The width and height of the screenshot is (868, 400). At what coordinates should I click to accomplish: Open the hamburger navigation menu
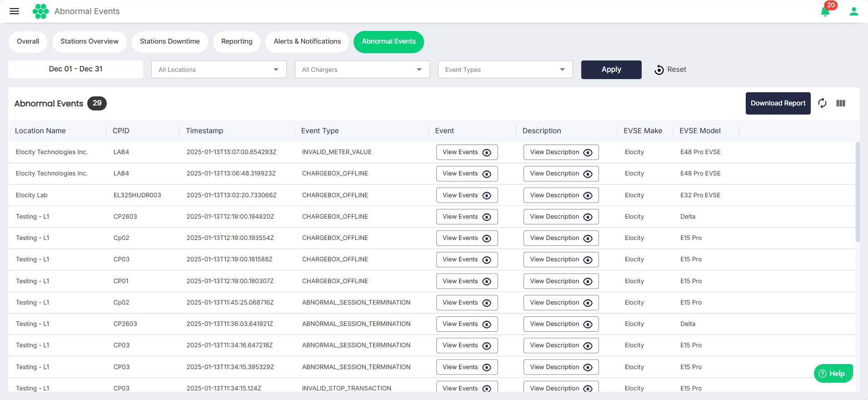(15, 11)
